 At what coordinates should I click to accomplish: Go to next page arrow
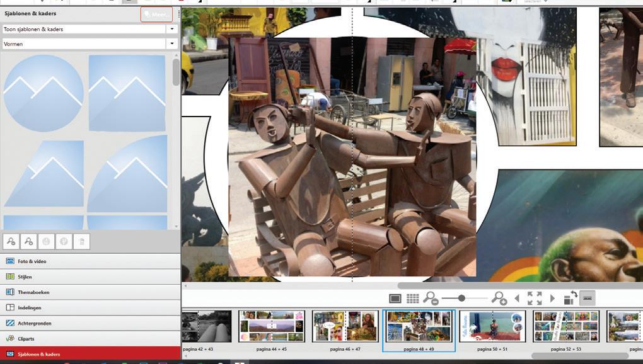pyautogui.click(x=552, y=299)
